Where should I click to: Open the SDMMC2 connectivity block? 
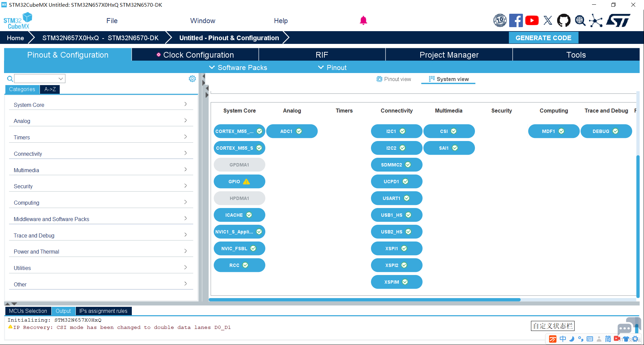click(x=396, y=165)
